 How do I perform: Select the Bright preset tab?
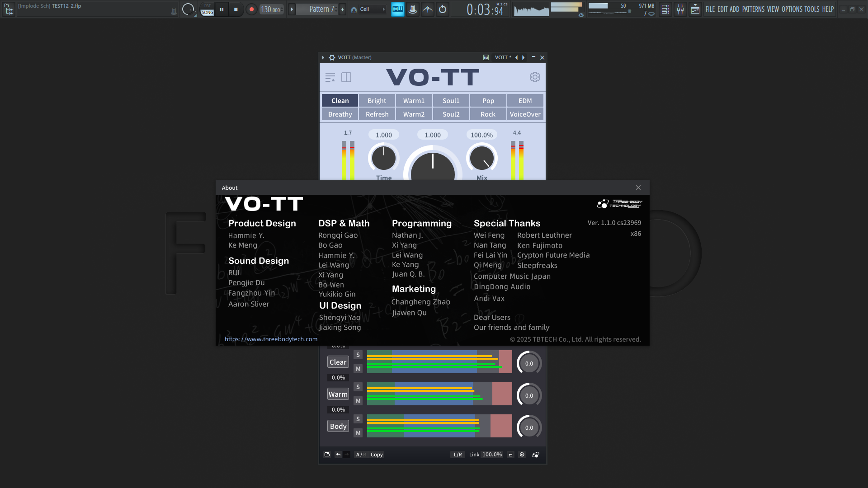pyautogui.click(x=377, y=100)
